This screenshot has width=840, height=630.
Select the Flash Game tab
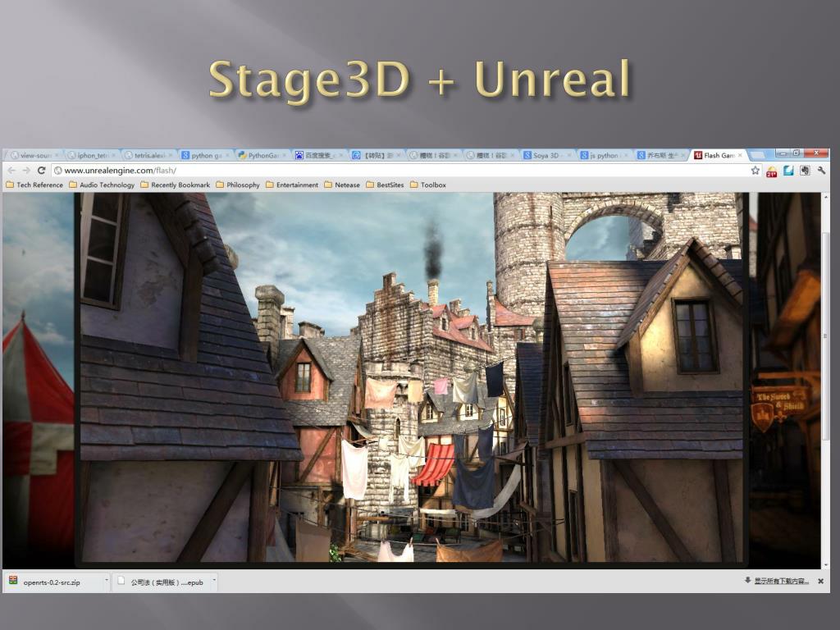(x=717, y=155)
